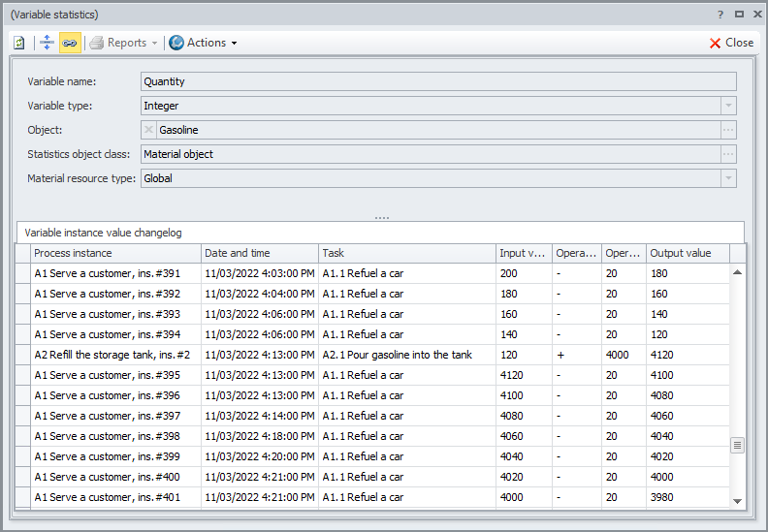This screenshot has height=532, width=768.
Task: Click the scroll up arrow of the table
Action: click(737, 272)
